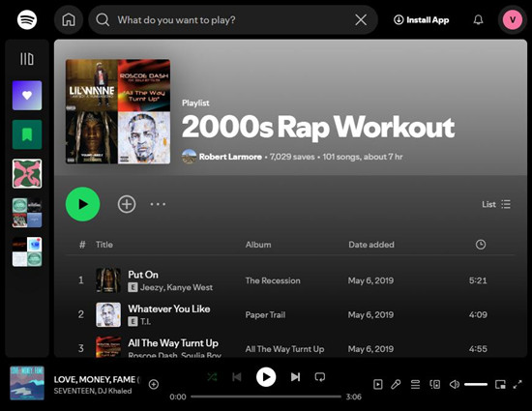The width and height of the screenshot is (532, 411).
Task: Skip to previous track
Action: click(x=237, y=377)
